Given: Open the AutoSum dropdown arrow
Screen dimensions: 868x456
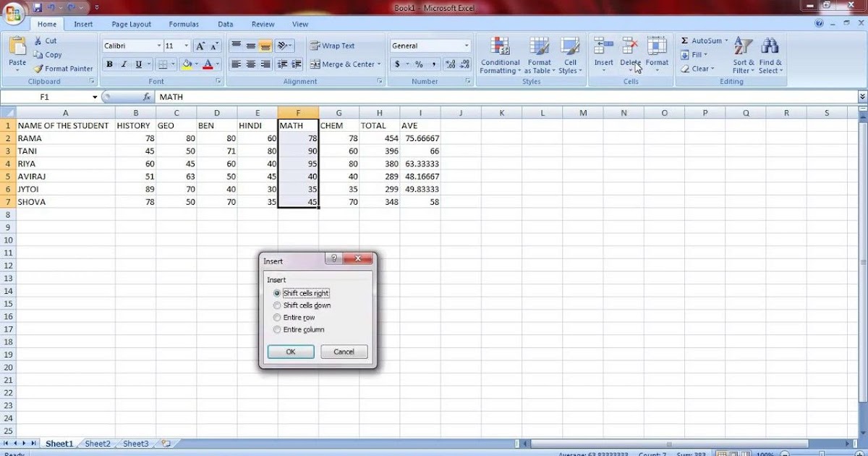Looking at the screenshot, I should (726, 41).
